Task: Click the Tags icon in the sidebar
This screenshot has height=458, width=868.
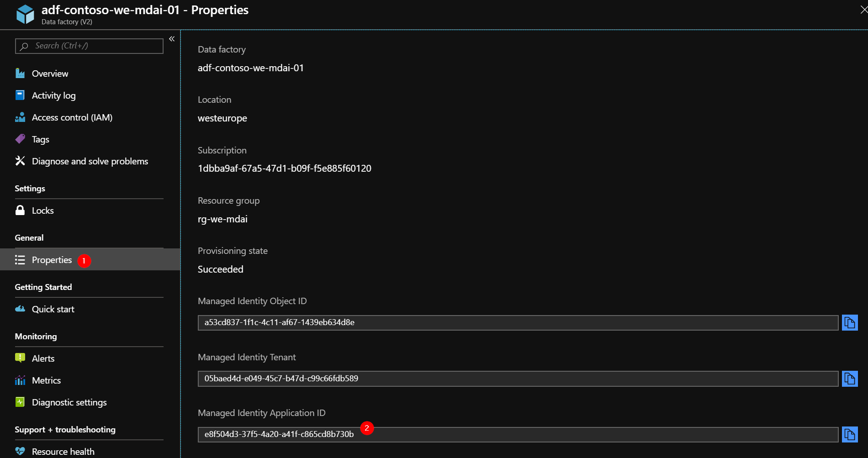Action: 20,139
